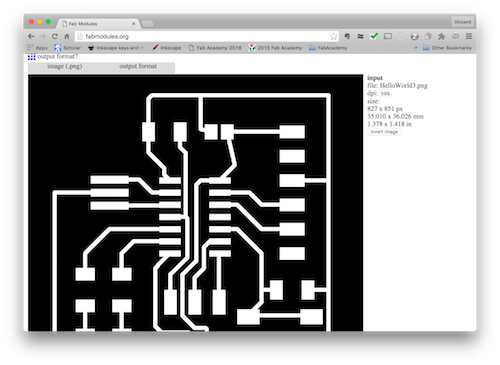The image size is (500, 365).
Task: Open the 2015 Fab Academy bookmark
Action: click(x=275, y=48)
